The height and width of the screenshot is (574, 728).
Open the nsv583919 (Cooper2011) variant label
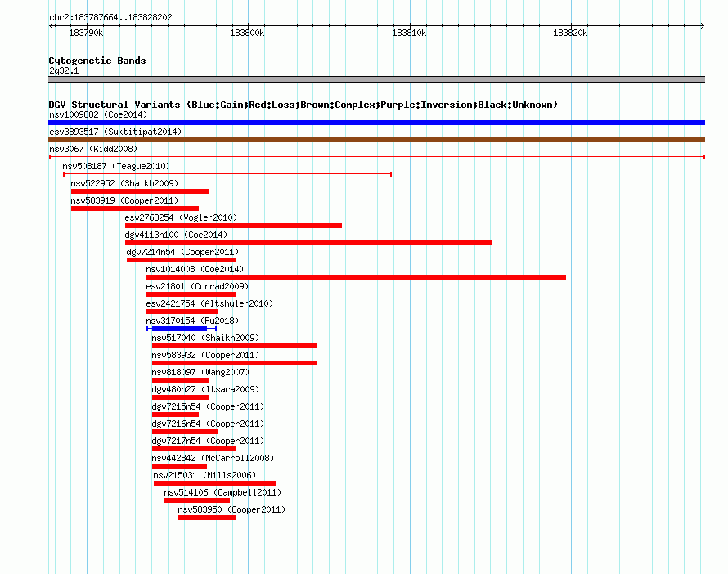[124, 200]
